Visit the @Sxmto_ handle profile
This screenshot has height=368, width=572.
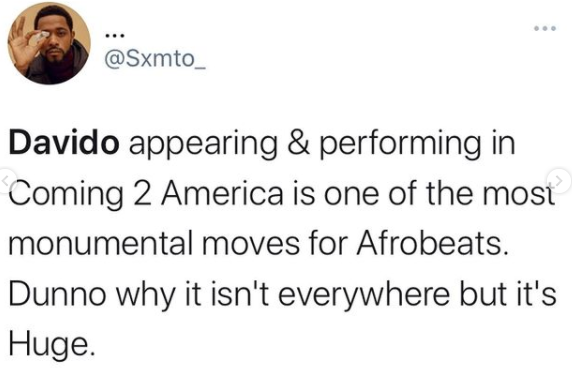(x=155, y=59)
